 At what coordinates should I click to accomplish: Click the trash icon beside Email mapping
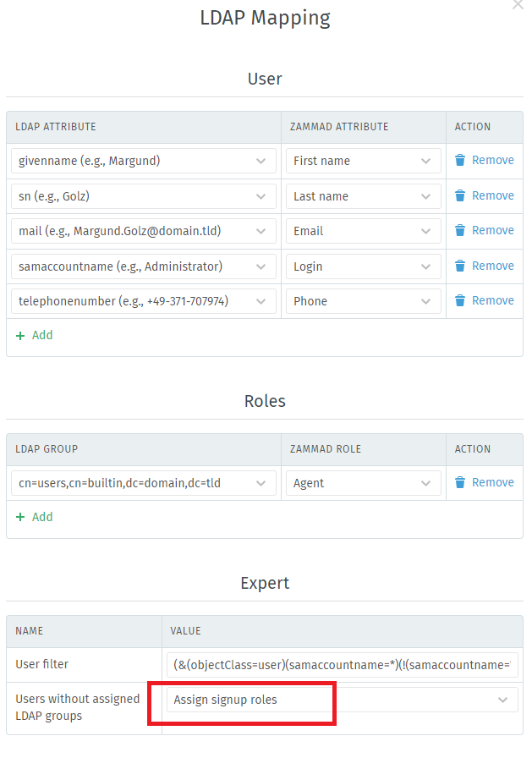[x=460, y=230]
